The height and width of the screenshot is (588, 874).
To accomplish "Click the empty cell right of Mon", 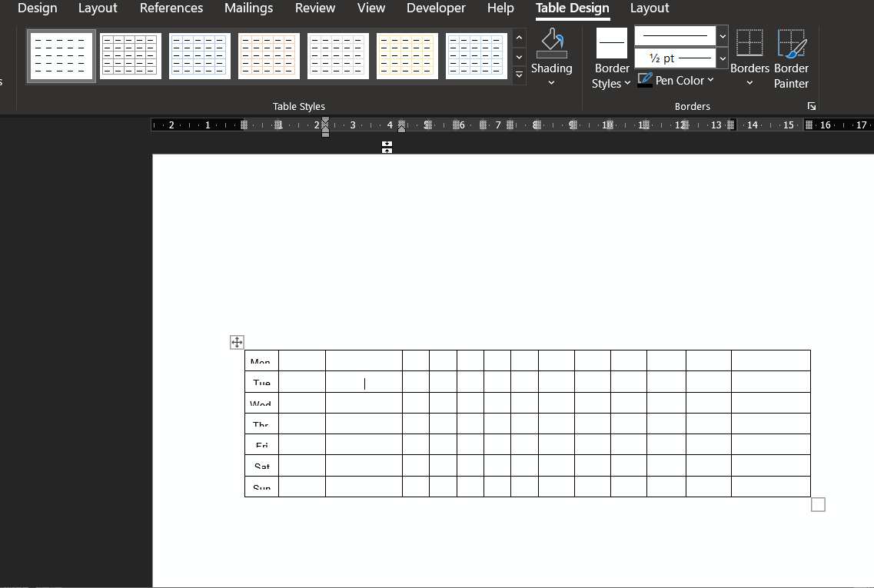I will pyautogui.click(x=302, y=360).
